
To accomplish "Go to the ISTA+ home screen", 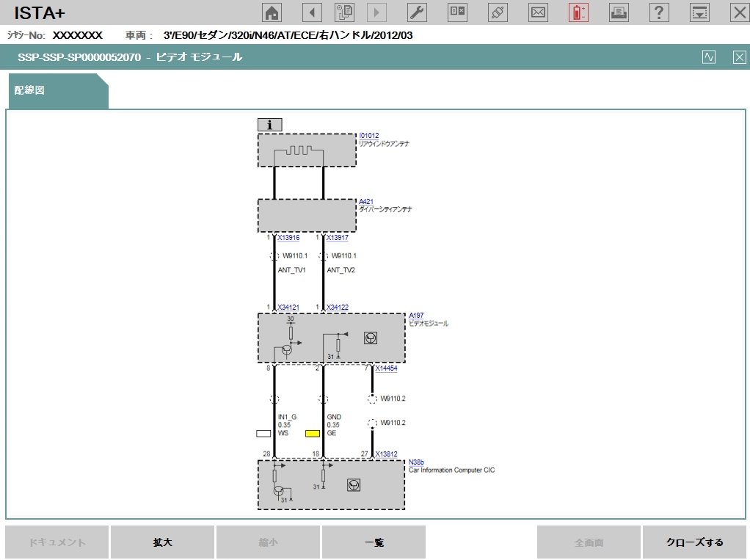I will click(272, 12).
